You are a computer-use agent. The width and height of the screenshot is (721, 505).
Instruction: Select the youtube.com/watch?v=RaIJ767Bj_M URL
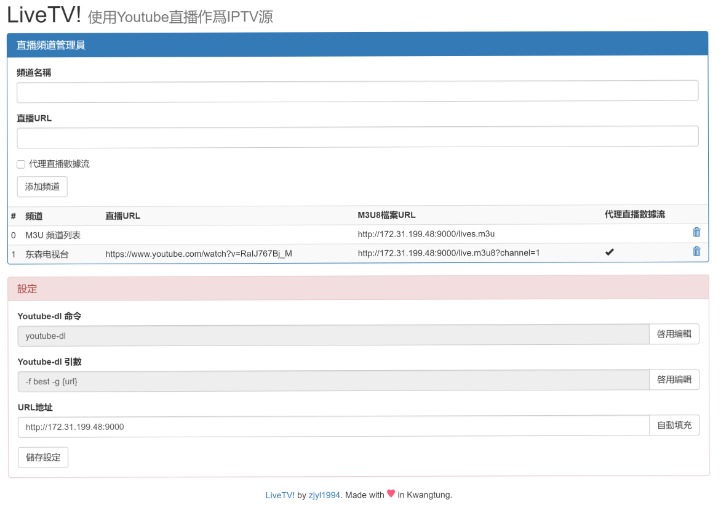pyautogui.click(x=199, y=254)
